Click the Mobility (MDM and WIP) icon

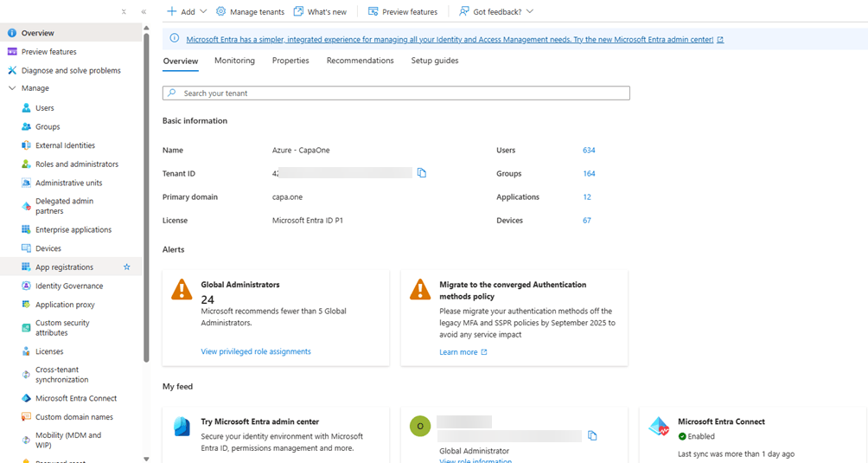(x=26, y=440)
